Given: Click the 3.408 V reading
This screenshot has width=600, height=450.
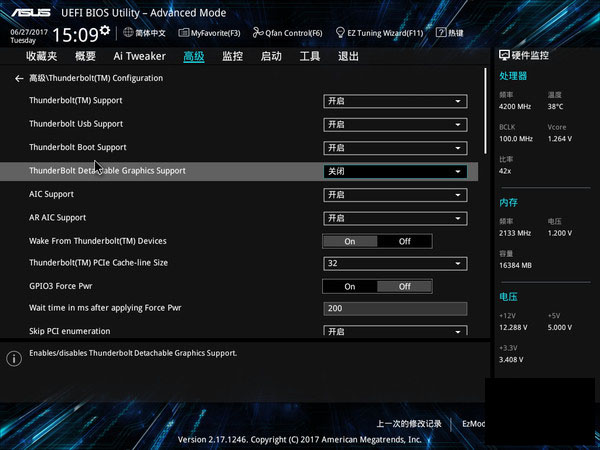Looking at the screenshot, I should point(511,360).
